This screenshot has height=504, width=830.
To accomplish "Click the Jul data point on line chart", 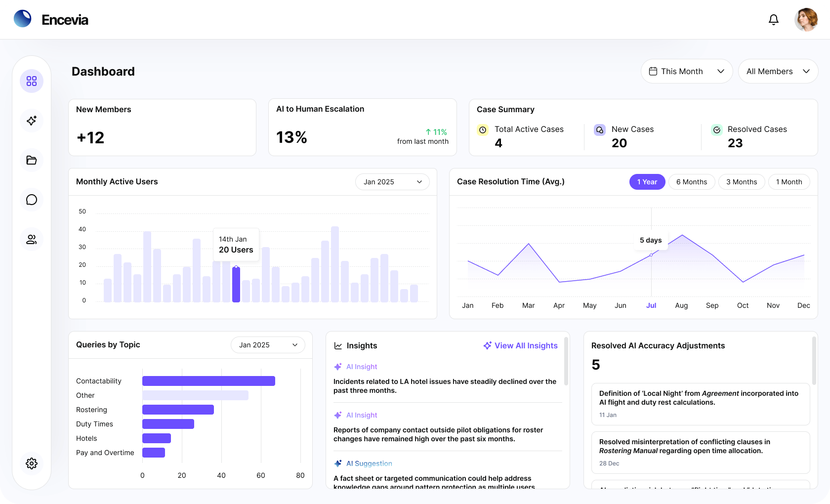I will coord(651,255).
